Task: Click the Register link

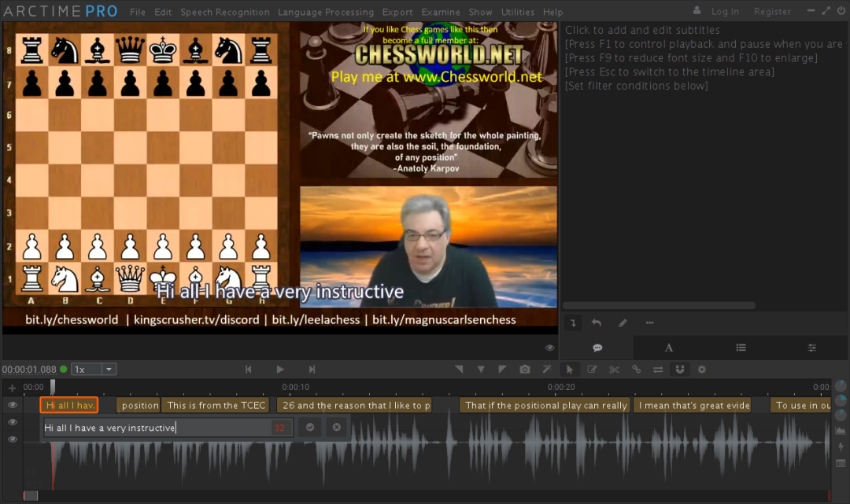Action: [772, 11]
